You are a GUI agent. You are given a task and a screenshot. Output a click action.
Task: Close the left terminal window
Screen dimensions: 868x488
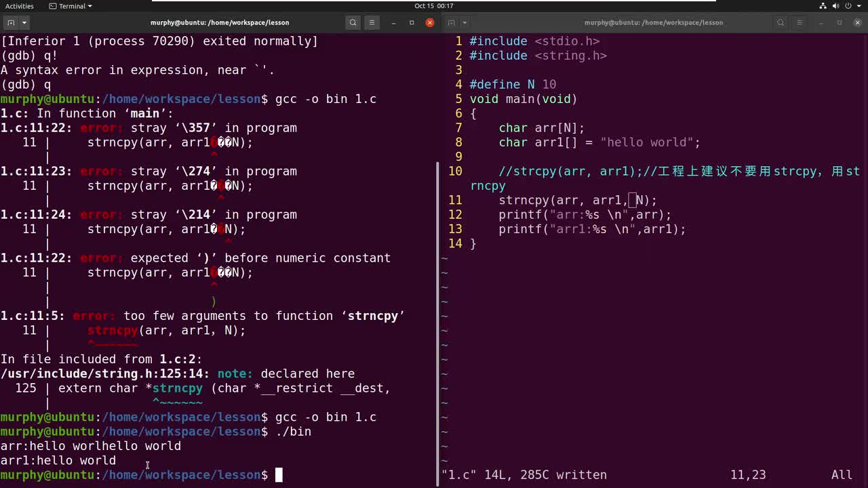[x=430, y=22]
